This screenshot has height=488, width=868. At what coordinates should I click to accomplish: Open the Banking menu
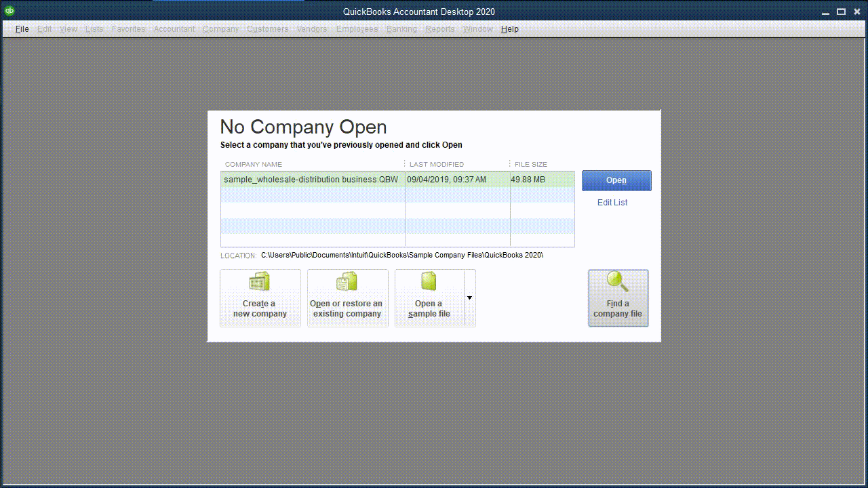click(x=401, y=29)
